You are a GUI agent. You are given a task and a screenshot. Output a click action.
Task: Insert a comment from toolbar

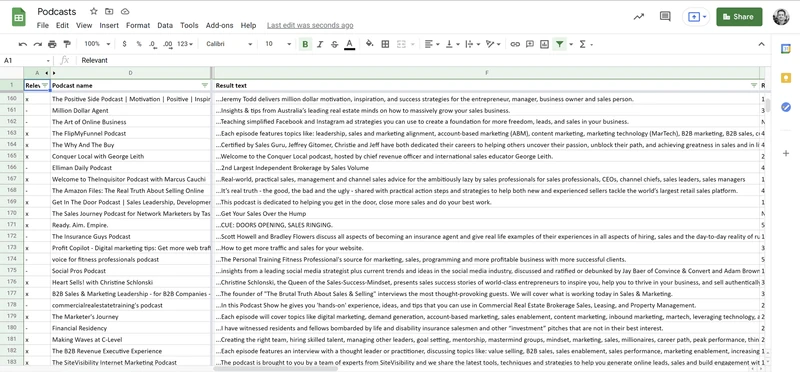[x=530, y=44]
